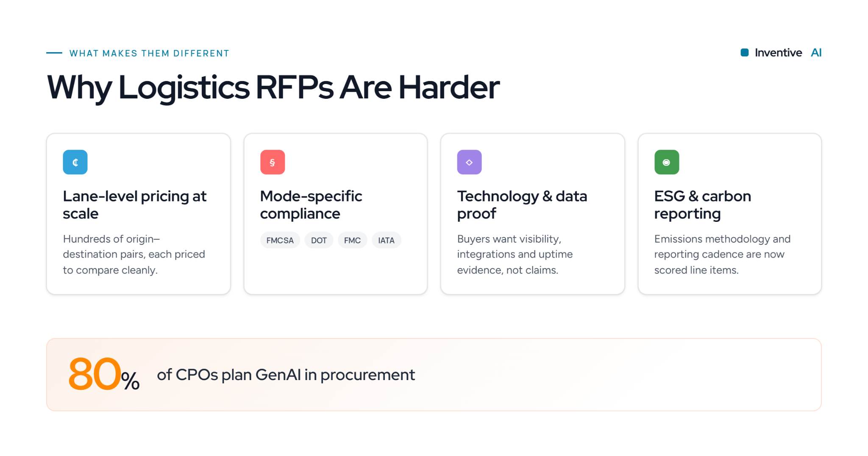
Task: Open the 'Technology & data proof' heading
Action: pyautogui.click(x=522, y=205)
